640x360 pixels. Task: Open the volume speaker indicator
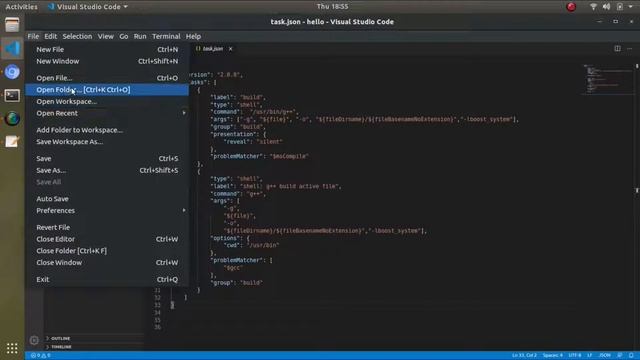point(606,7)
